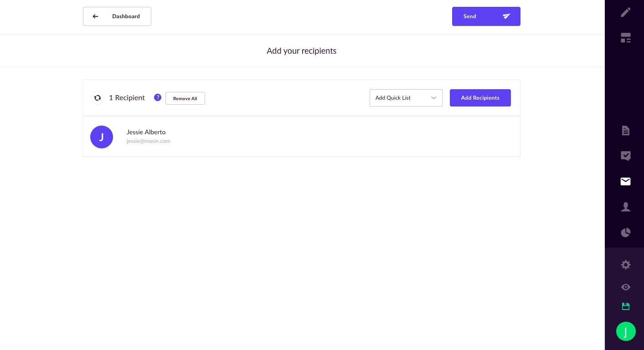Viewport: 644px width, 350px height.
Task: Click the purple question mark help icon
Action: pos(158,97)
